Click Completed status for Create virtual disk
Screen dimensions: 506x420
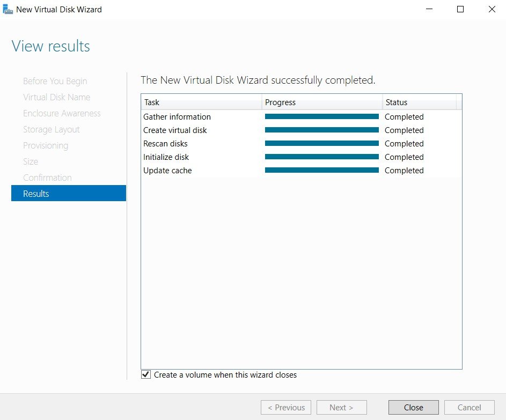pos(404,130)
